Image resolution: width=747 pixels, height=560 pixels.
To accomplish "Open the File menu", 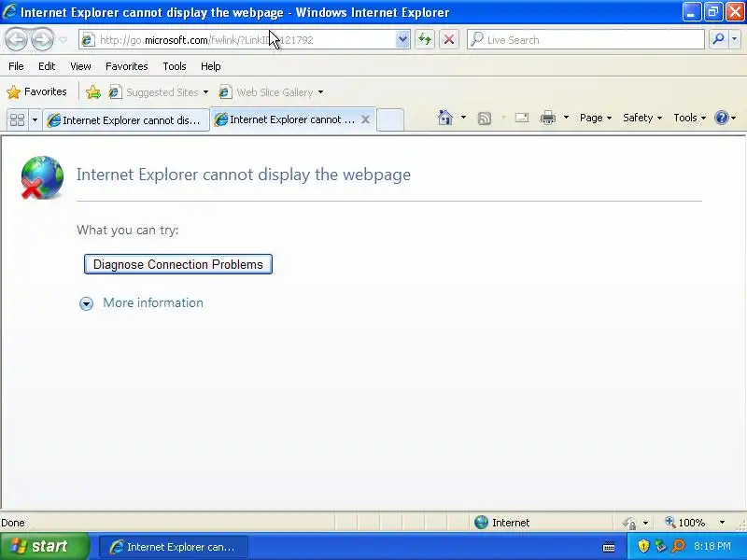I will click(x=16, y=66).
